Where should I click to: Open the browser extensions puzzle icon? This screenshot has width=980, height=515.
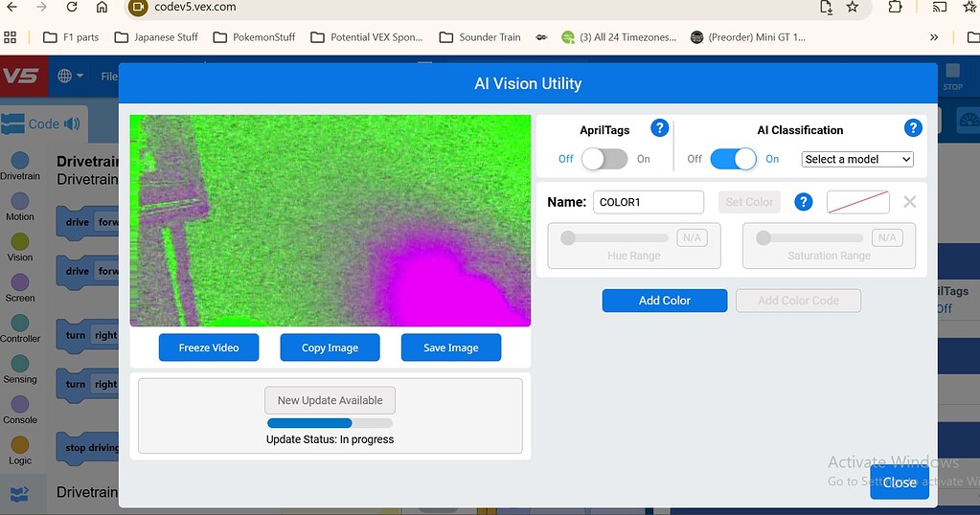click(895, 7)
